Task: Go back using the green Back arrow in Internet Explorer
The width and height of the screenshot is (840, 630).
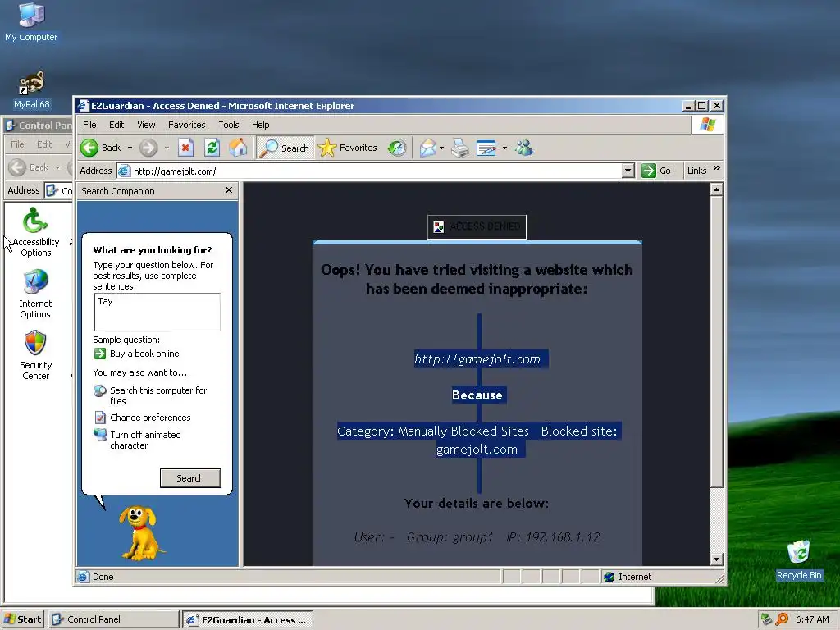Action: [101, 148]
